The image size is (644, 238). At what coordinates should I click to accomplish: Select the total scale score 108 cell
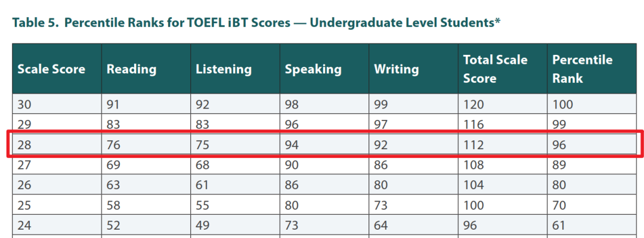pos(503,165)
